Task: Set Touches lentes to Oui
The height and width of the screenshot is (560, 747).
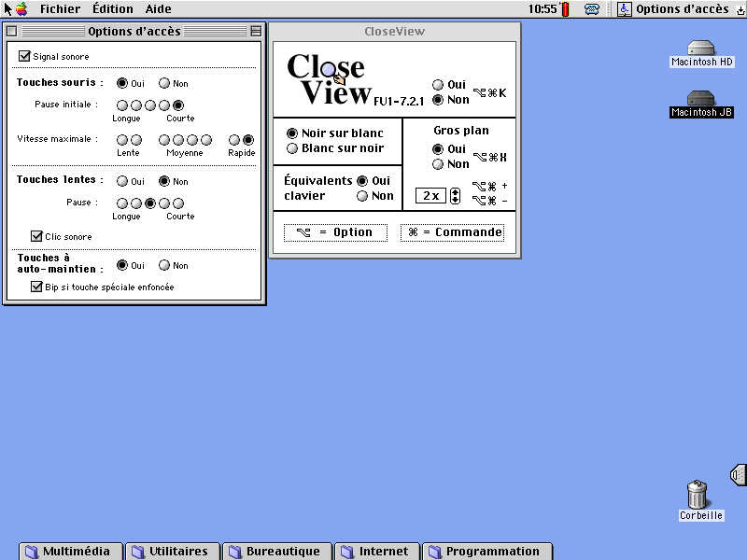Action: 122,181
